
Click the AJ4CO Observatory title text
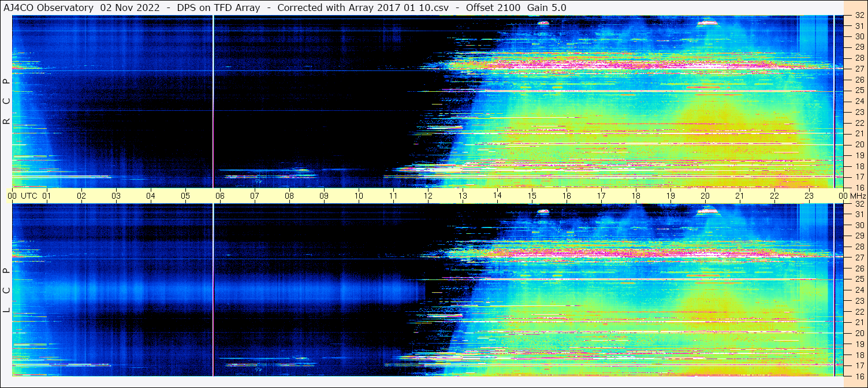point(49,8)
